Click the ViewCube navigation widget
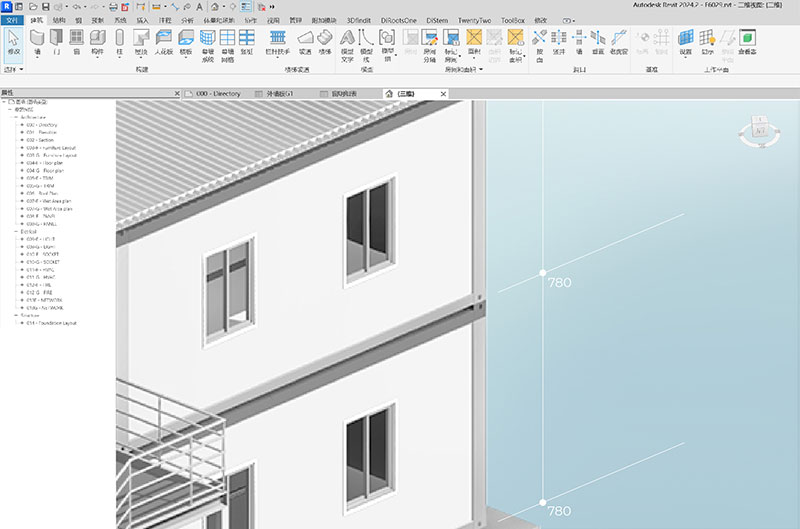The image size is (800, 529). (x=759, y=129)
